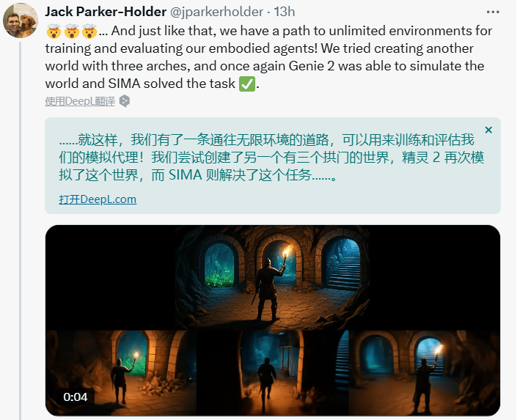The height and width of the screenshot is (420, 520).
Task: Click the tweet body text
Action: click(x=268, y=57)
